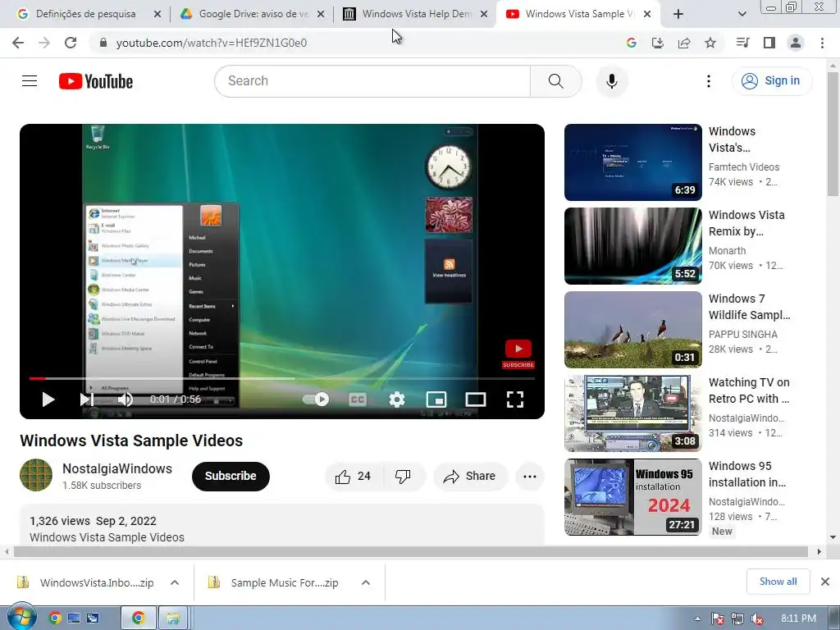
Task: Open the Windows Vista Remix video thumbnail
Action: [632, 246]
